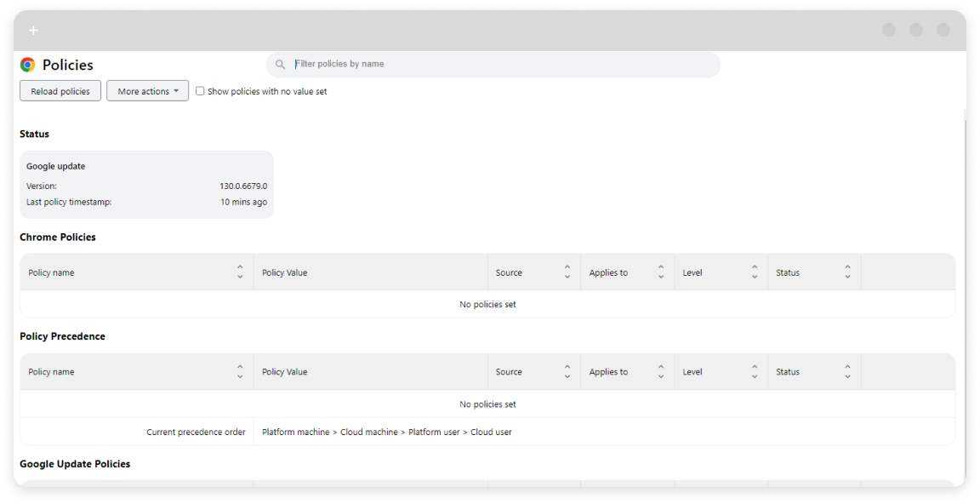Select the Platform machine precedence order text
This screenshot has width=980, height=504.
click(x=387, y=432)
